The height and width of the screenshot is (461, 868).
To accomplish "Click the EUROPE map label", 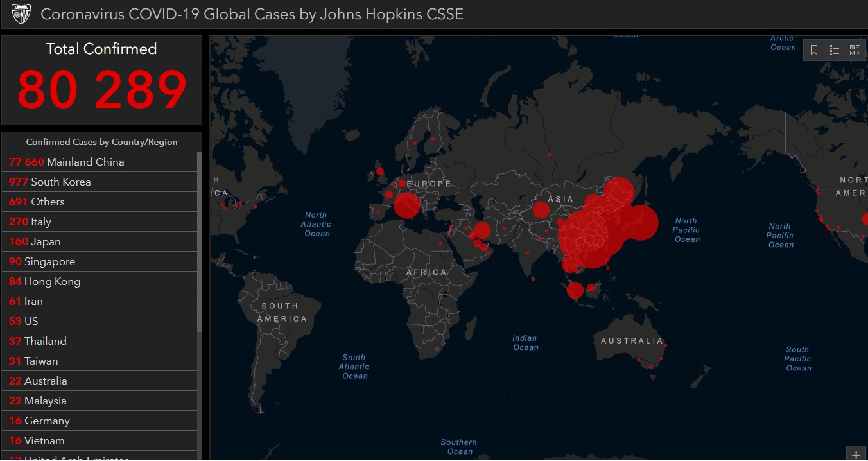I will pyautogui.click(x=429, y=184).
